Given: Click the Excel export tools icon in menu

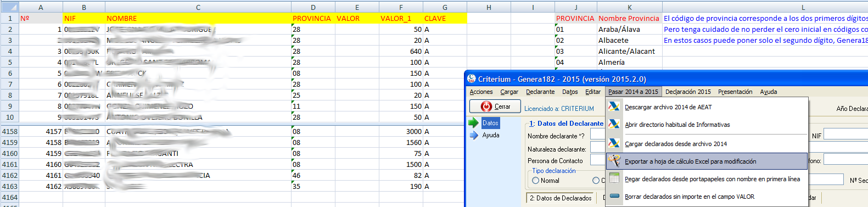Looking at the screenshot, I should tap(614, 161).
